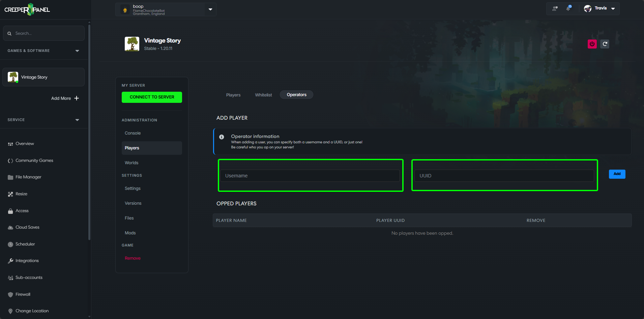Click the restart server icon
The width and height of the screenshot is (644, 319).
click(605, 44)
